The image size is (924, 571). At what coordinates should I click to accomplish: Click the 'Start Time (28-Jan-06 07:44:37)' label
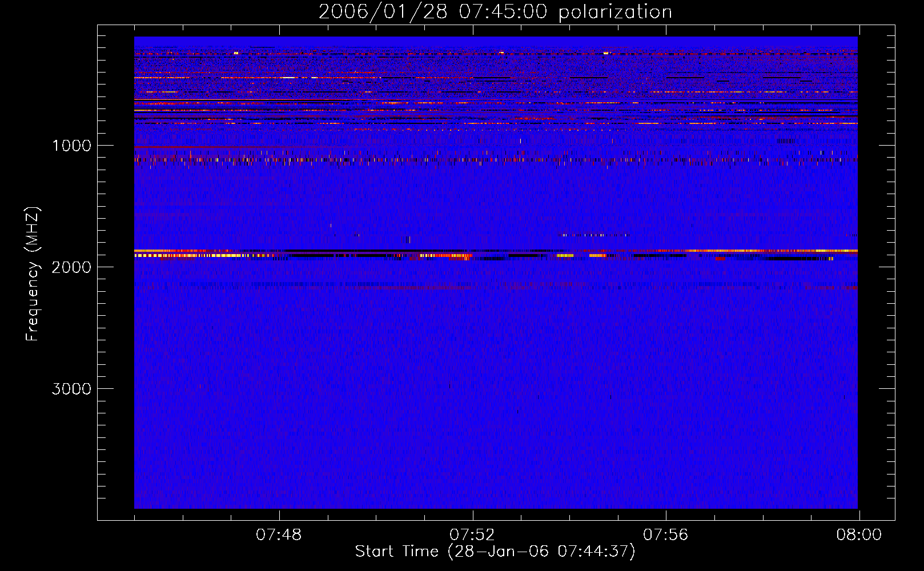(495, 552)
